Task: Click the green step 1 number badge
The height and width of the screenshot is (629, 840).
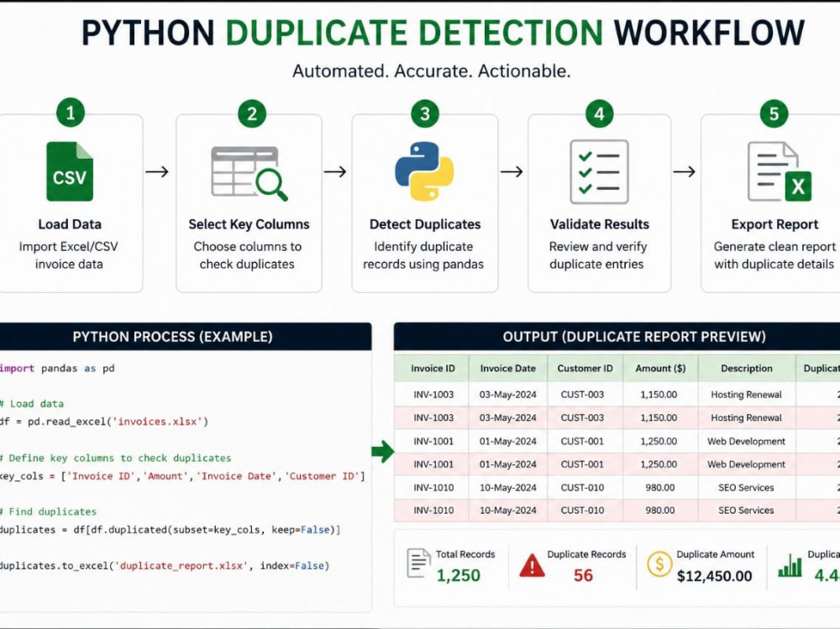Action: coord(71,113)
